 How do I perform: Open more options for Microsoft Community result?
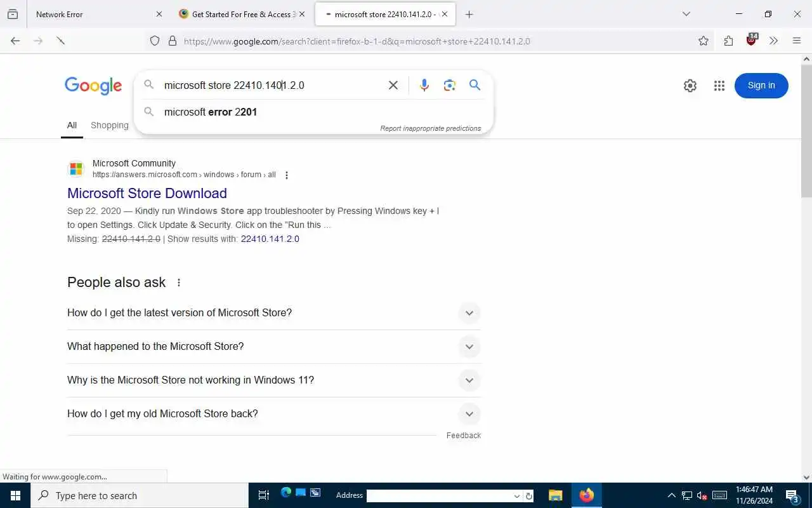pos(287,175)
